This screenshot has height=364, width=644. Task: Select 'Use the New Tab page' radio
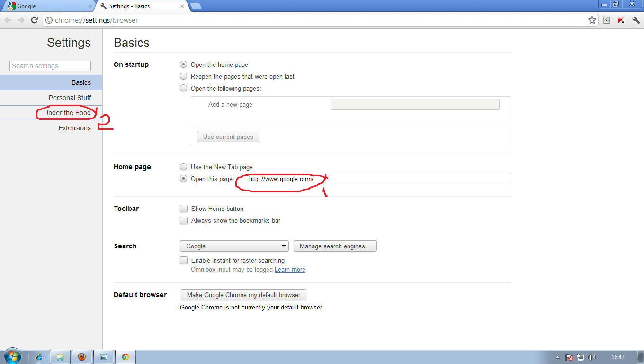click(x=183, y=167)
